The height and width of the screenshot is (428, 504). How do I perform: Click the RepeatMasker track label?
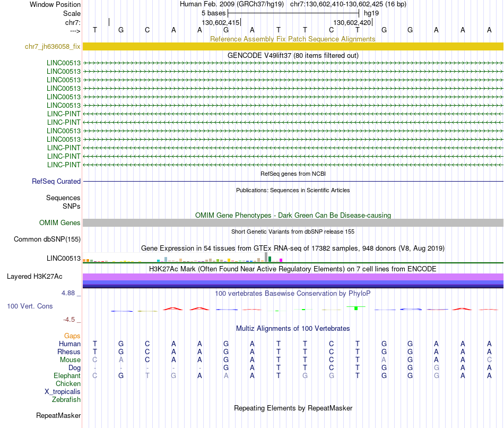[58, 415]
